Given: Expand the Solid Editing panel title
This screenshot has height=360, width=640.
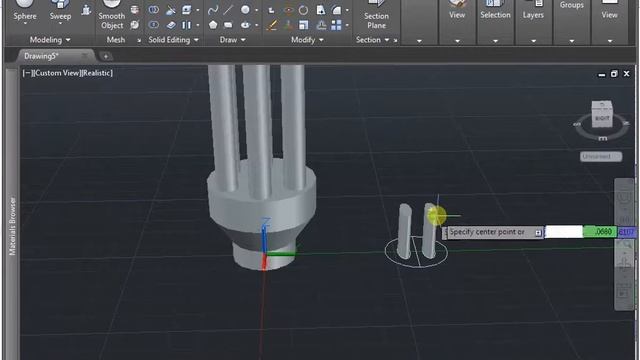Looking at the screenshot, I should coord(173,40).
